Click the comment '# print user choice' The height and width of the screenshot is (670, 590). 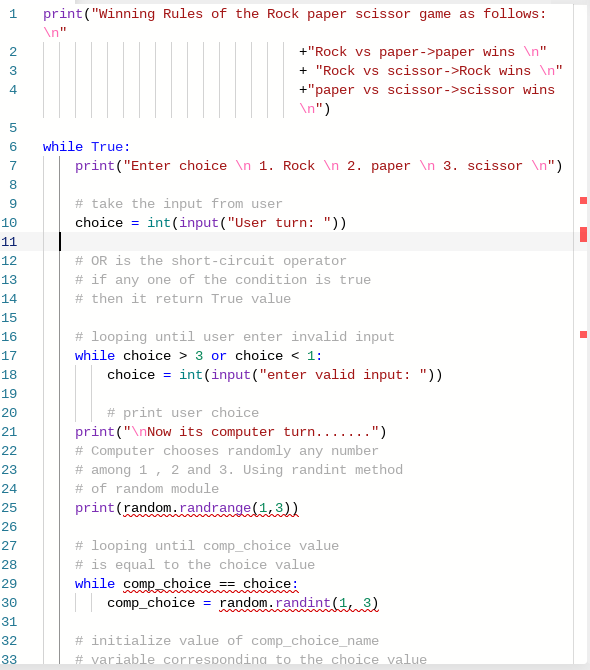pos(183,413)
